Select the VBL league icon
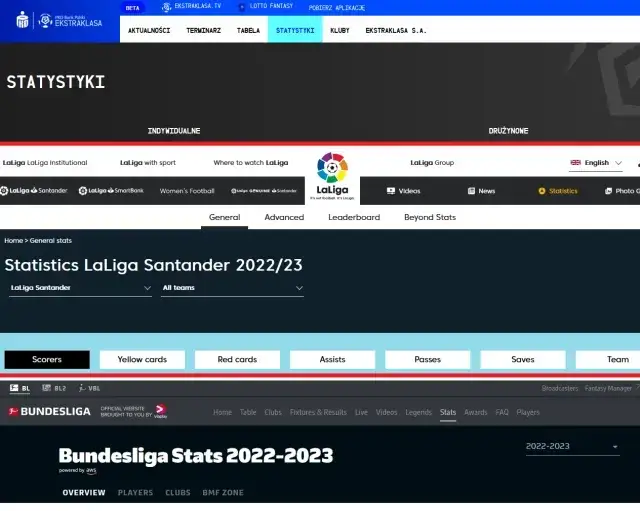Image resolution: width=640 pixels, height=511 pixels. click(x=90, y=388)
